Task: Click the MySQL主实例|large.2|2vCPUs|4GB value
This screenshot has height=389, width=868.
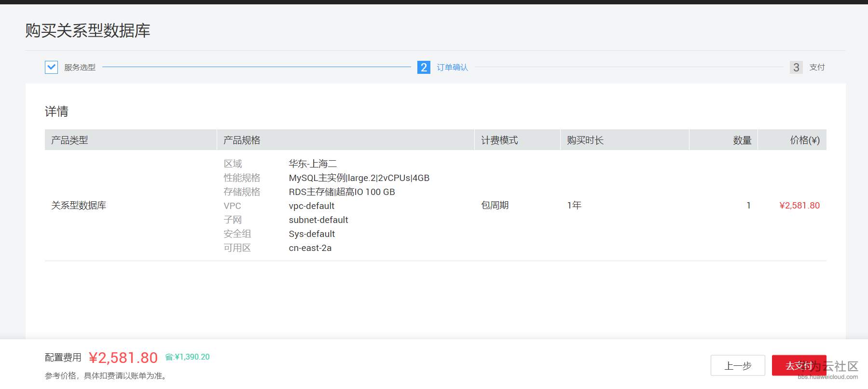Action: [x=359, y=178]
